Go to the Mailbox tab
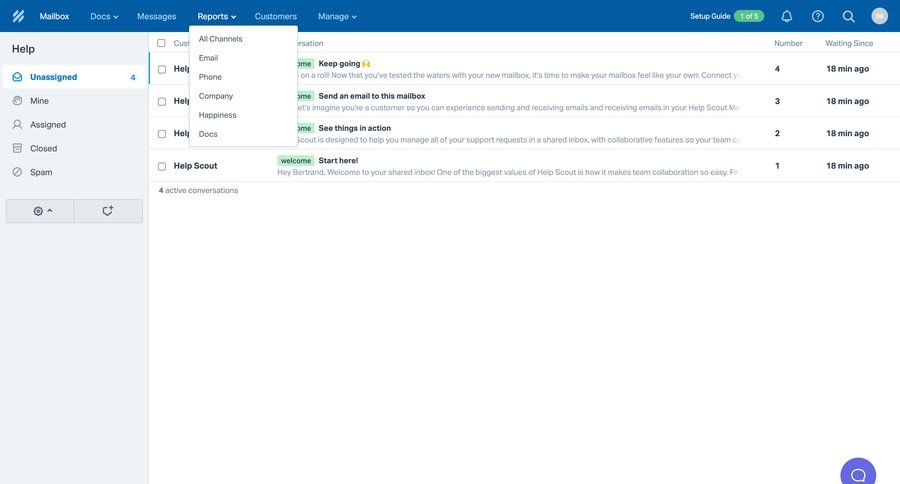 click(55, 16)
